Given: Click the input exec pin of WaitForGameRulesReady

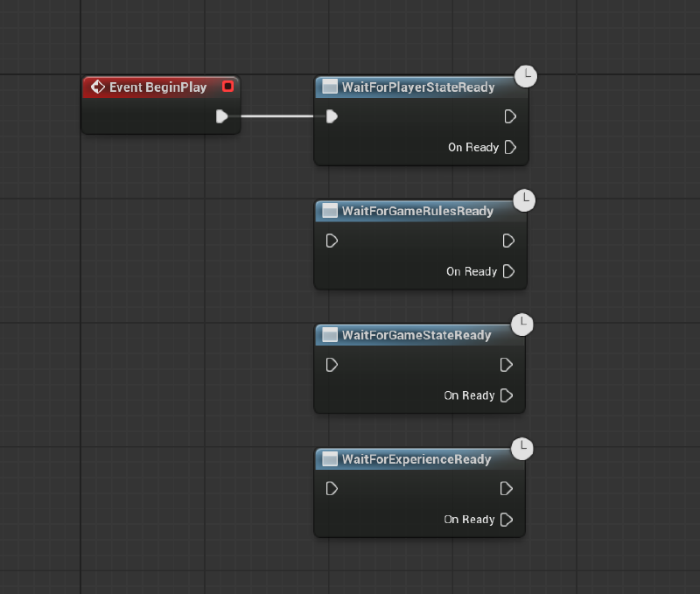Looking at the screenshot, I should click(331, 241).
